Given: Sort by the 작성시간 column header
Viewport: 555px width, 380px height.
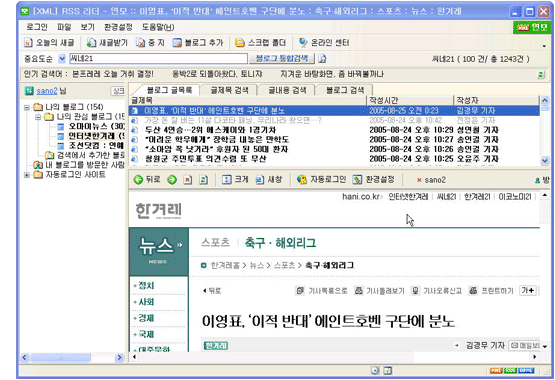Looking at the screenshot, I should 410,100.
